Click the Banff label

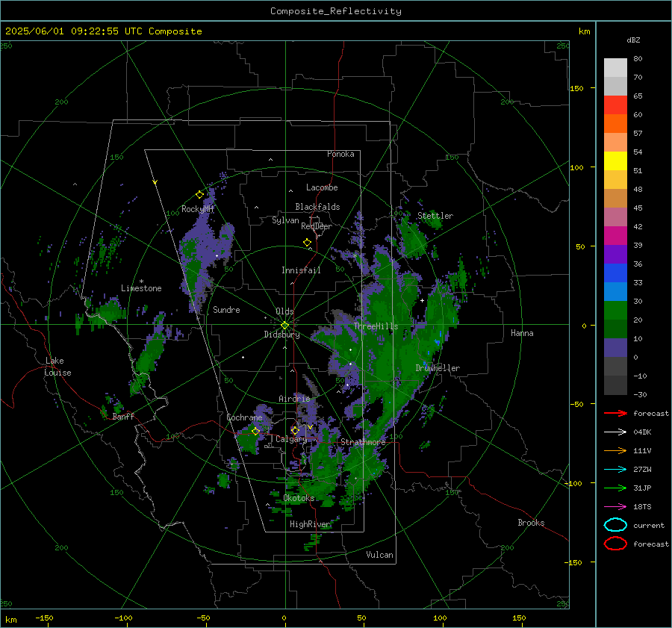pyautogui.click(x=123, y=416)
